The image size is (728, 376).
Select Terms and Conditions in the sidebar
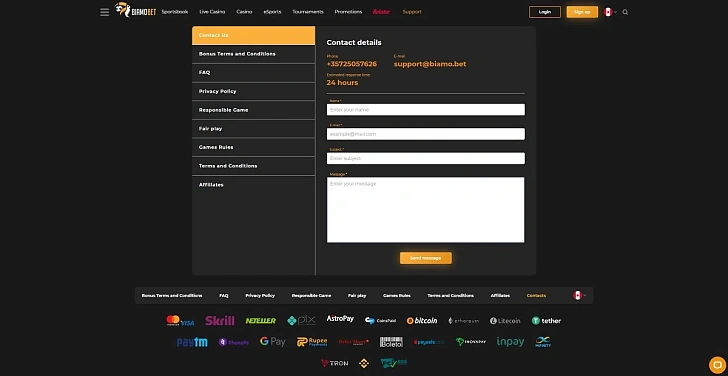coord(254,166)
